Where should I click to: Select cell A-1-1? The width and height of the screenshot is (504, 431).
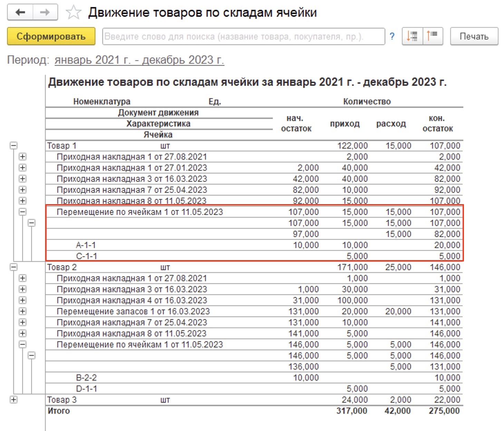click(86, 245)
